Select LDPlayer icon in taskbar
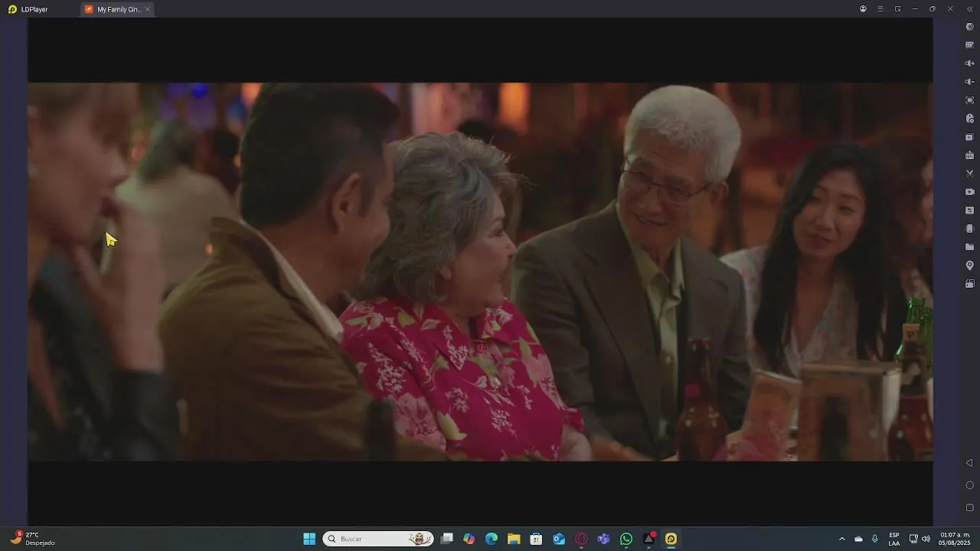The width and height of the screenshot is (980, 551). tap(671, 539)
